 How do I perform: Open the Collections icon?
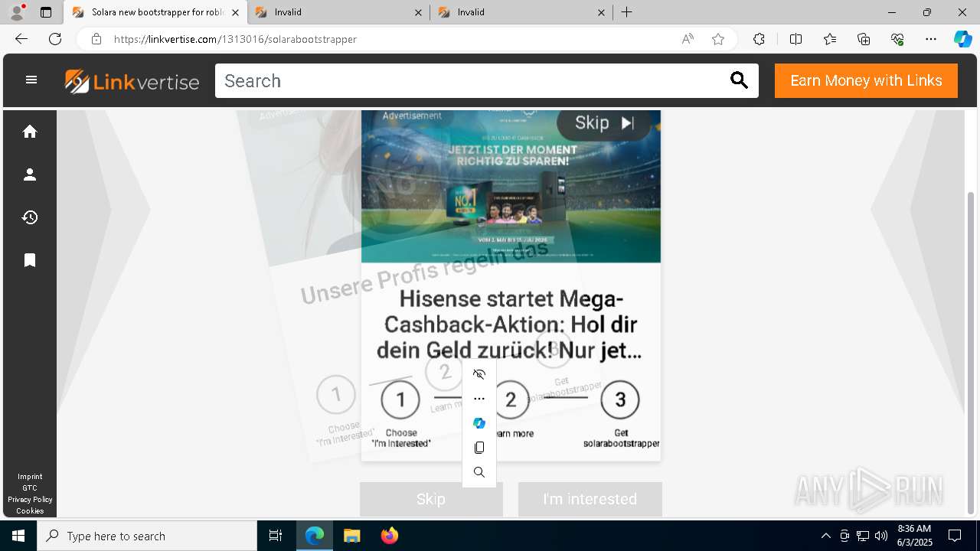(x=864, y=39)
